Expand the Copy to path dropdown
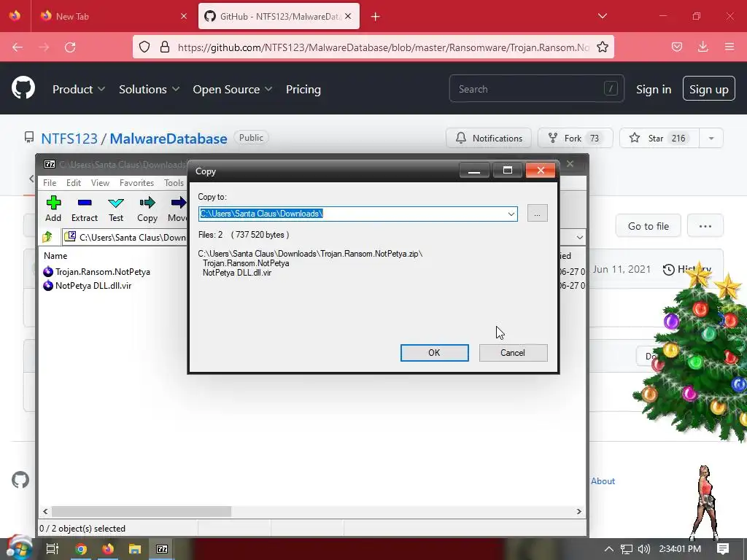747x560 pixels. (511, 214)
